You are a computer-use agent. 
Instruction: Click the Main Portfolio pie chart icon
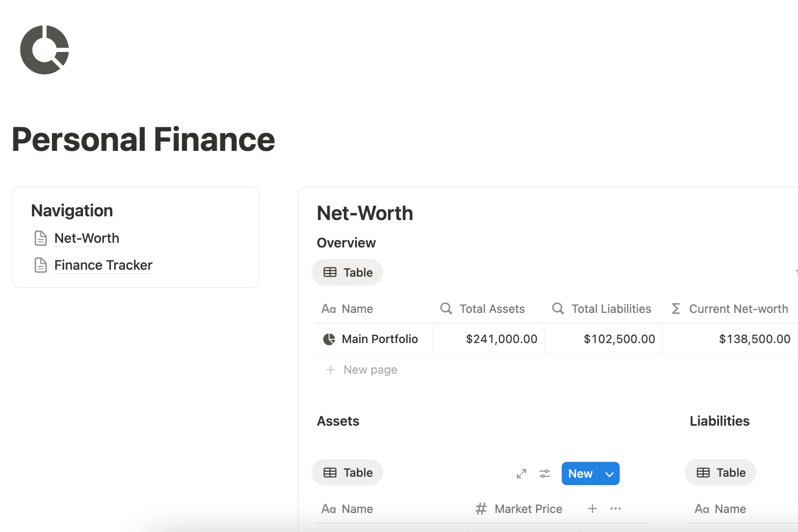coord(329,339)
